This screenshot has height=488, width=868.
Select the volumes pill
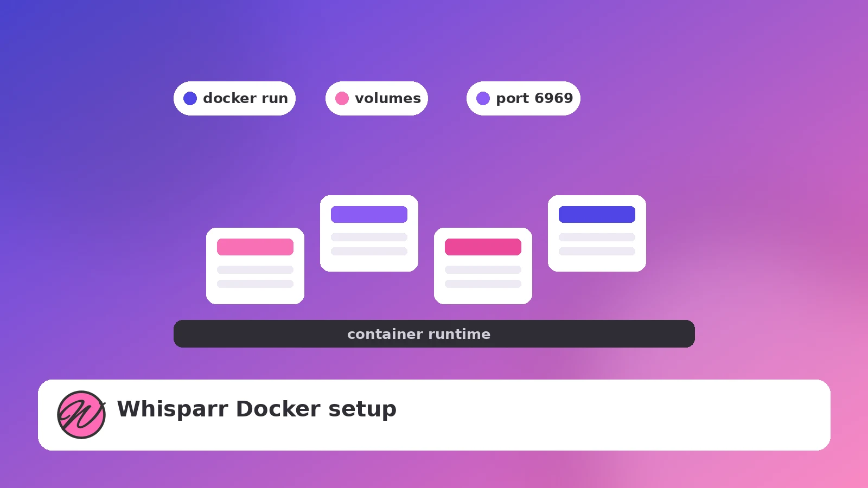(x=376, y=98)
